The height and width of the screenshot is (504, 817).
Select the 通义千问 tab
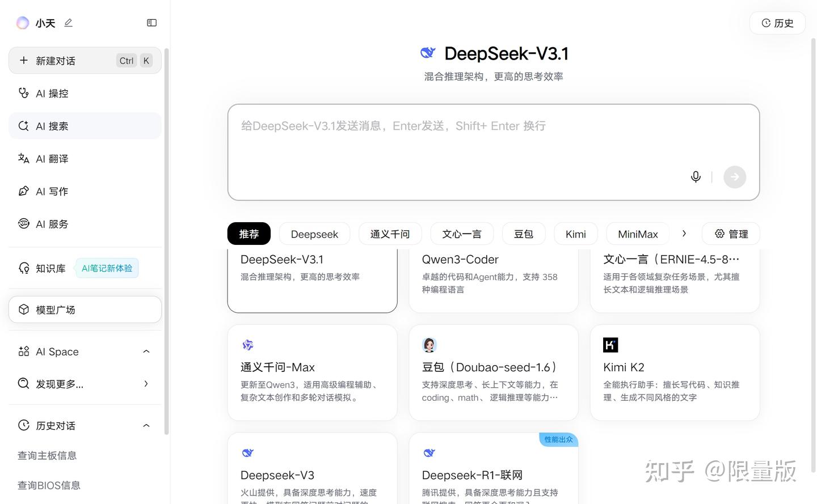pos(390,234)
